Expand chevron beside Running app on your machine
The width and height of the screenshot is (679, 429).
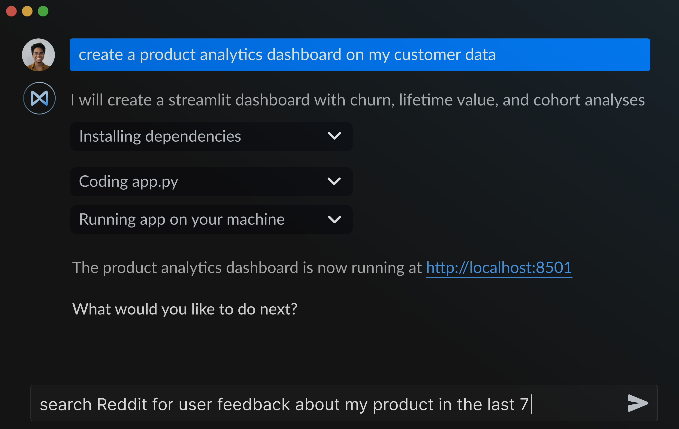tap(334, 219)
